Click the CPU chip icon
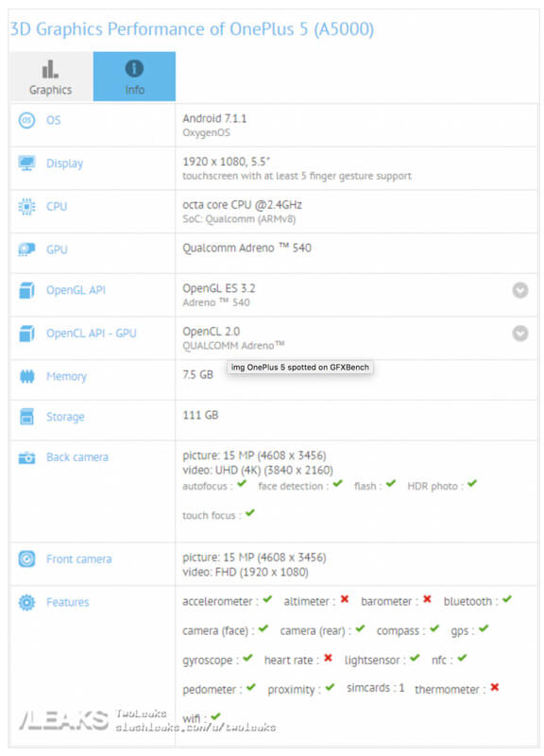The image size is (544, 756). [x=26, y=206]
